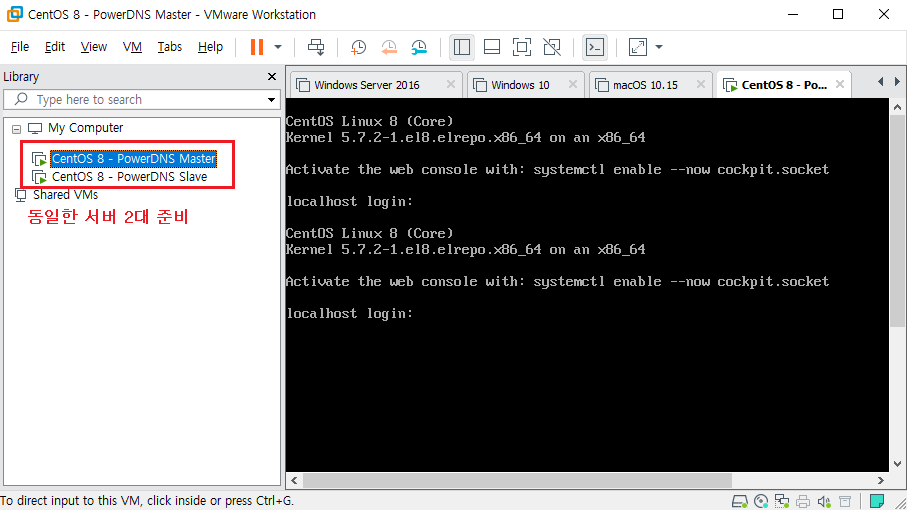Open the stretch guest dropdown arrow
907x510 pixels.
coord(659,47)
